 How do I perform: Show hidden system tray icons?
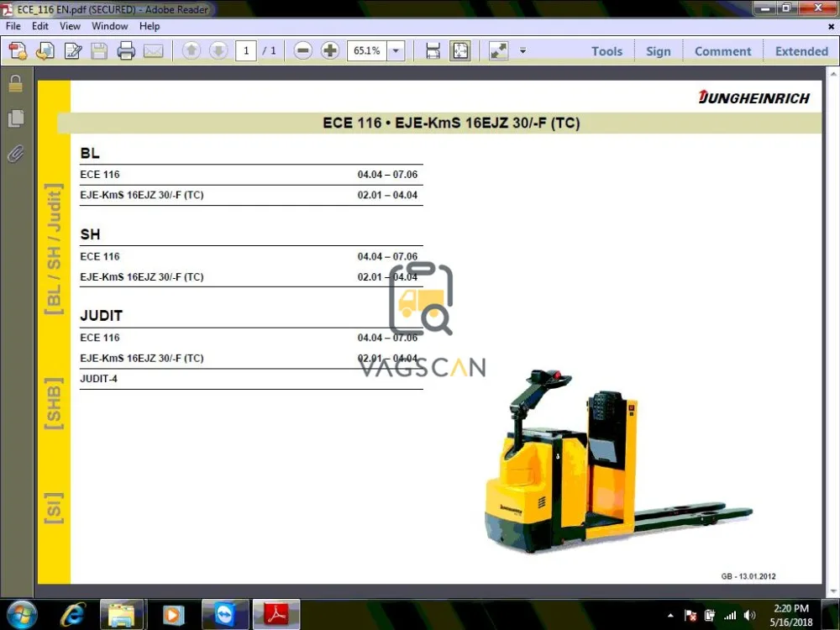(669, 616)
